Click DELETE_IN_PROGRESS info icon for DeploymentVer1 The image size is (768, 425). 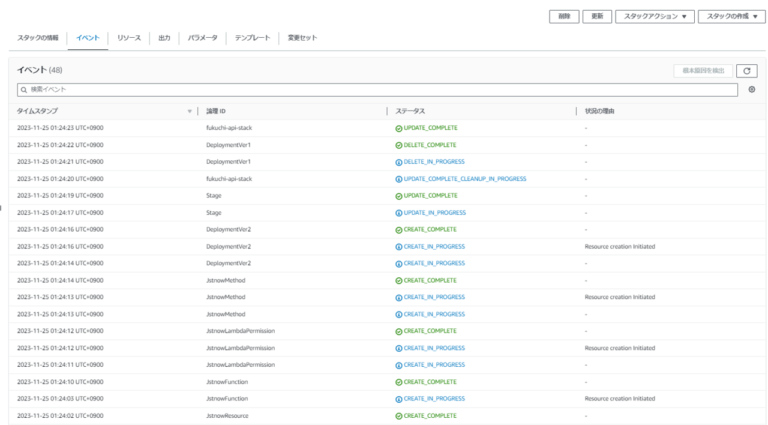(x=399, y=162)
